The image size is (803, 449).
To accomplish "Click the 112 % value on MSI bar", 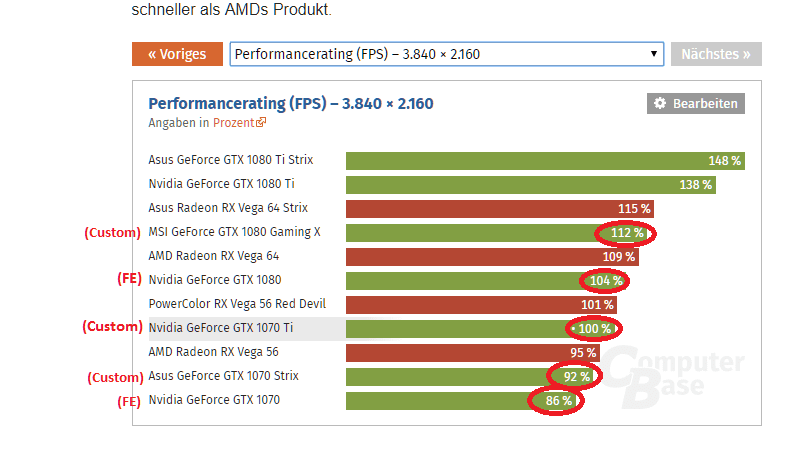I will [x=627, y=233].
